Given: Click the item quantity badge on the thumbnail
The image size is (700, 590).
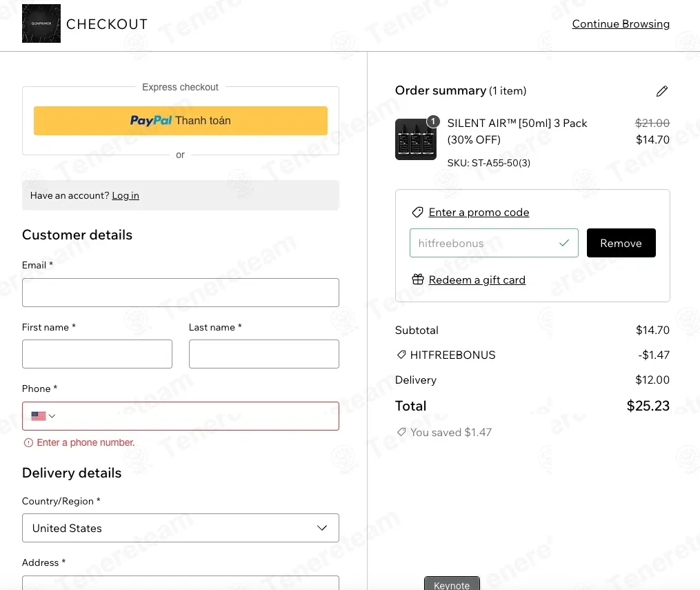Looking at the screenshot, I should click(x=433, y=121).
